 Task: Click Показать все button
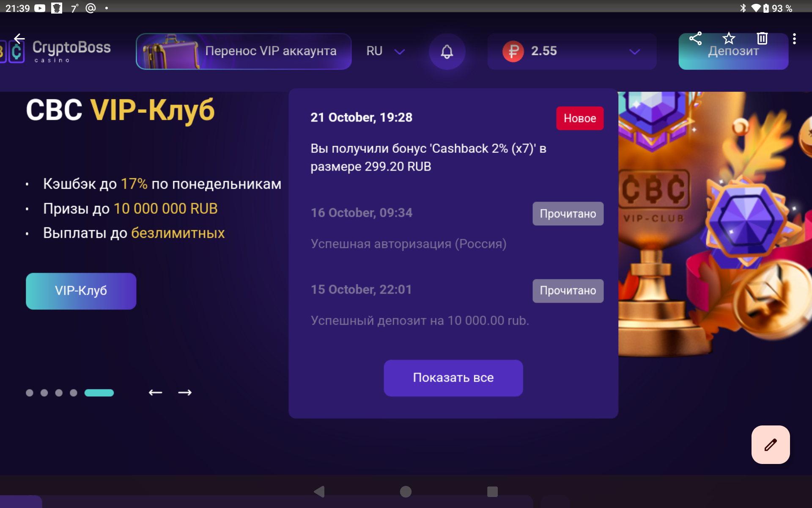tap(453, 378)
